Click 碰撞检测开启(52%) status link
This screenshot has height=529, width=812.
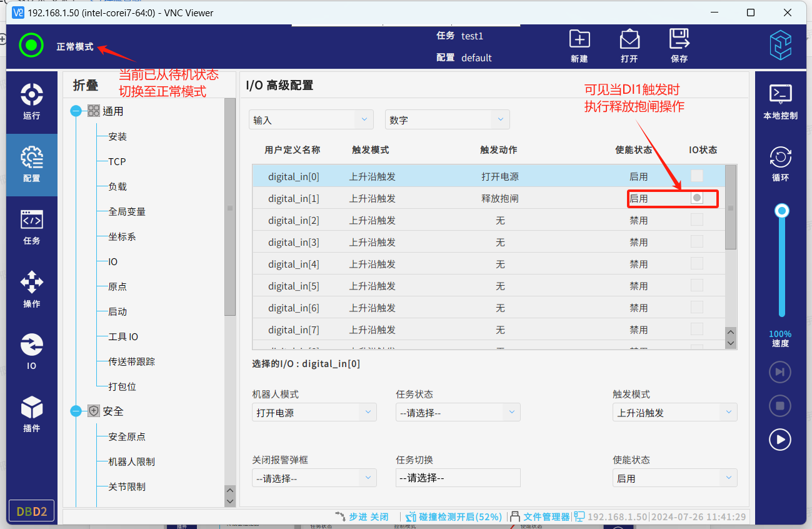click(x=459, y=516)
